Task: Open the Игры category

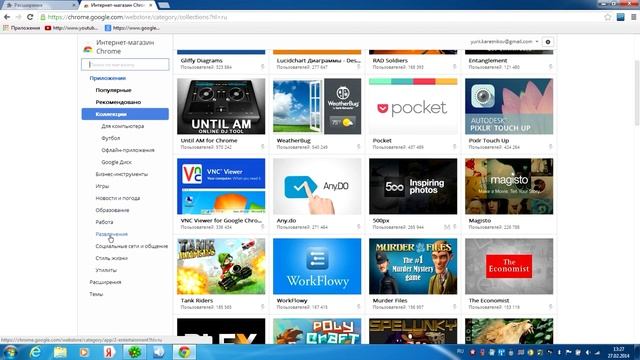Action: [102, 186]
